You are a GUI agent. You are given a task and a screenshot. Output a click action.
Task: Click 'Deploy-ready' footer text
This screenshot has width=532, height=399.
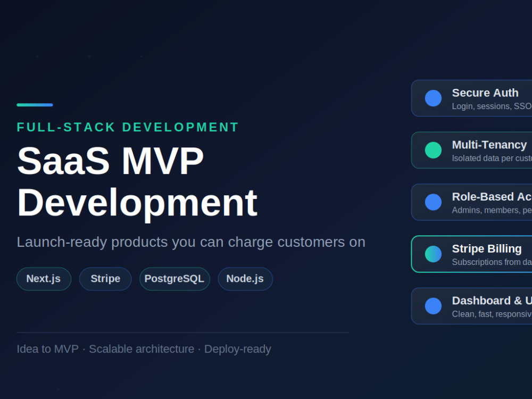[x=237, y=349]
